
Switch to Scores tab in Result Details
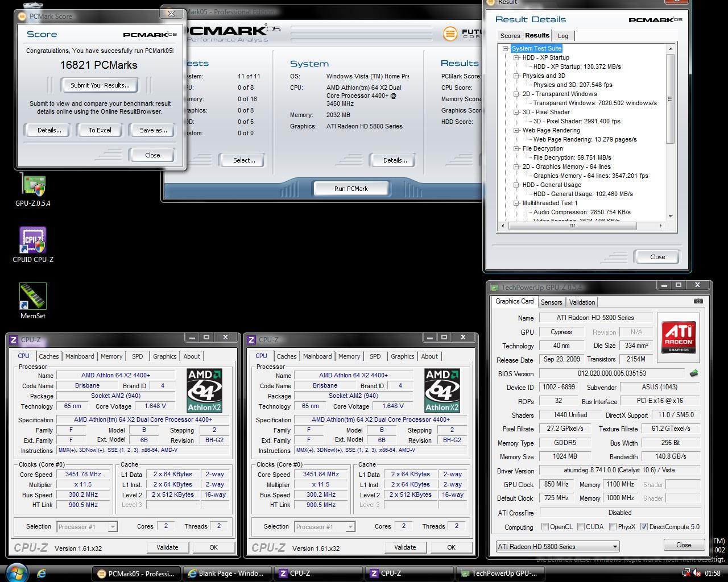[x=510, y=36]
